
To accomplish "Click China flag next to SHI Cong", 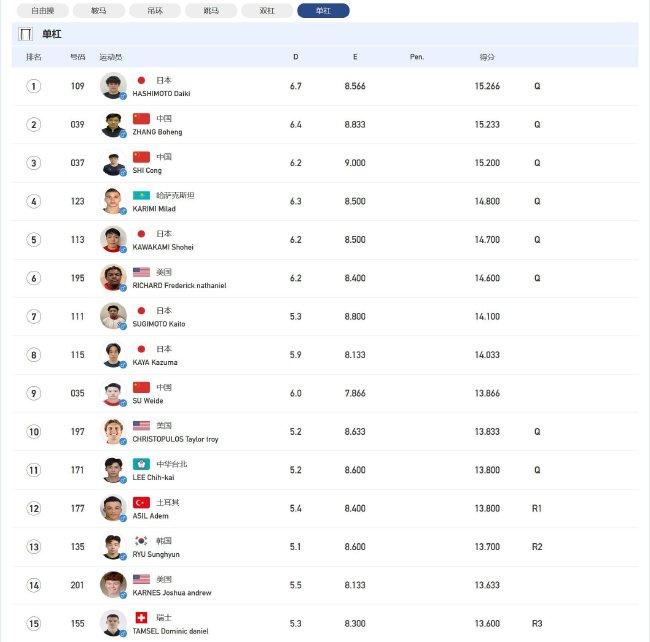I will [141, 157].
